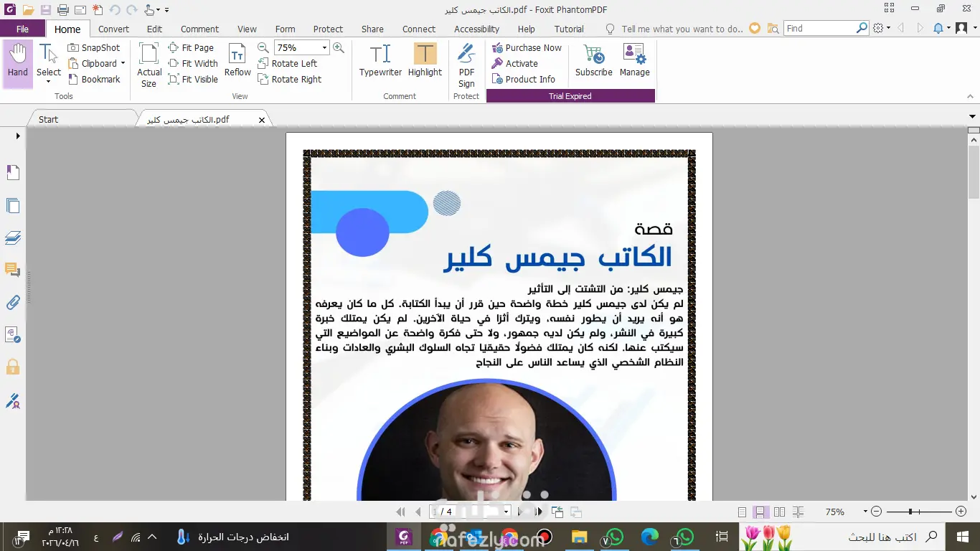Viewport: 980px width, 551px height.
Task: Jump to the first page
Action: (400, 512)
